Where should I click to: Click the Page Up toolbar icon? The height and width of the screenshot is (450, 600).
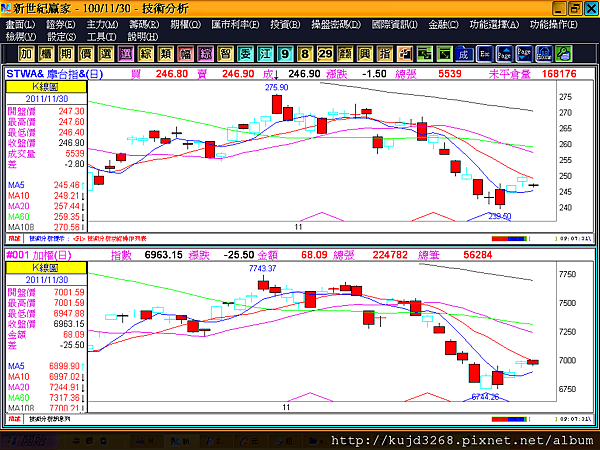(504, 54)
